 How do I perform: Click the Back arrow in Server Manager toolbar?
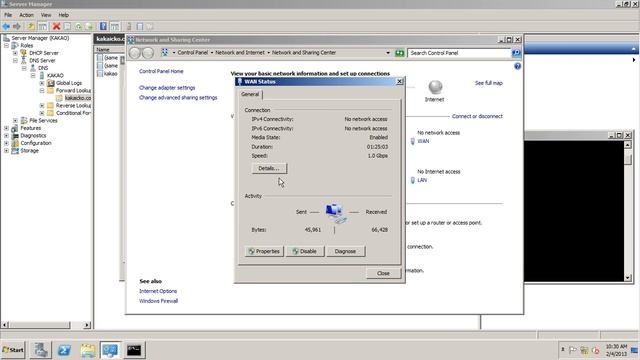[6, 27]
